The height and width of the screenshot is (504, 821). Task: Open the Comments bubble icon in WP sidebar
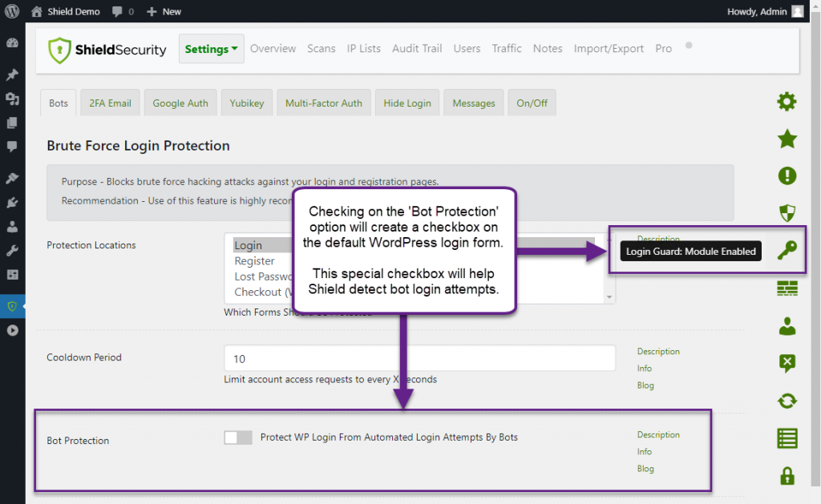tap(12, 147)
